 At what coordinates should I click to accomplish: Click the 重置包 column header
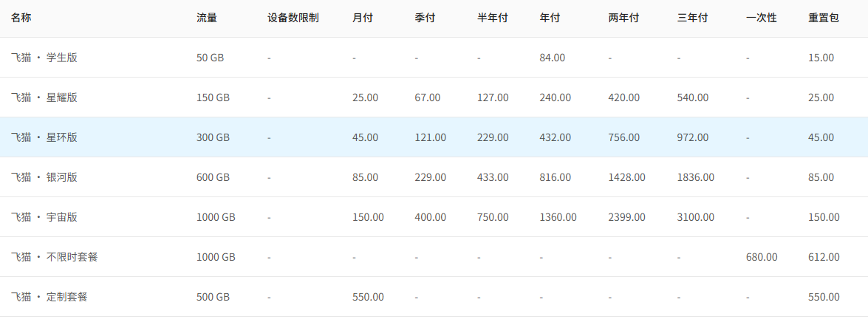824,18
